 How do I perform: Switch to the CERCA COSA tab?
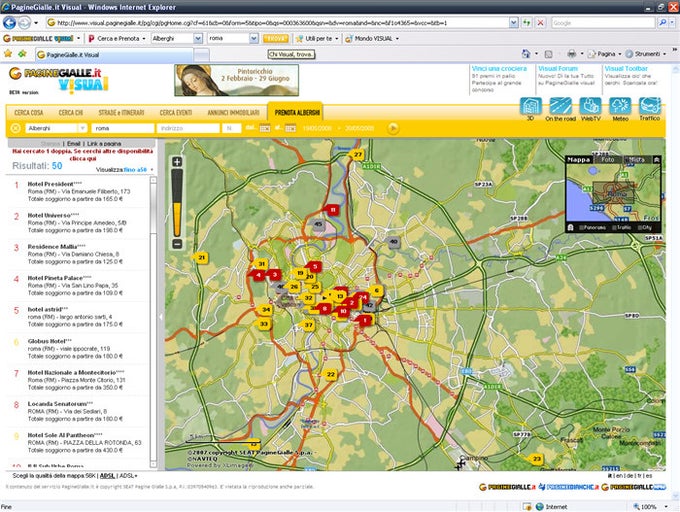[29, 113]
